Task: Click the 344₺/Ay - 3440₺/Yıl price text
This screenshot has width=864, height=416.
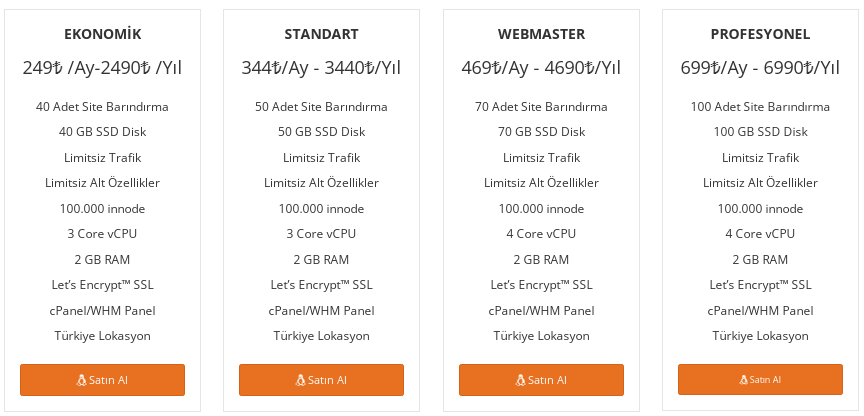Action: tap(321, 68)
